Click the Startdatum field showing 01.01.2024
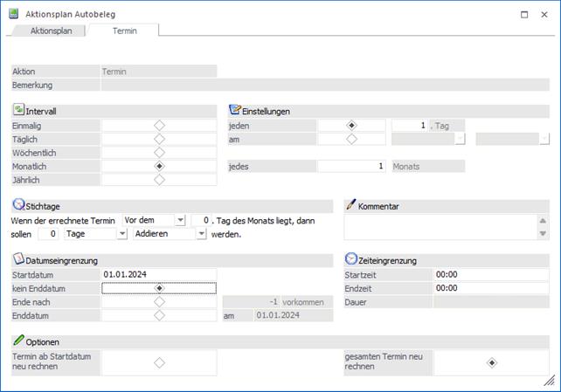The width and height of the screenshot is (561, 392). pyautogui.click(x=158, y=274)
